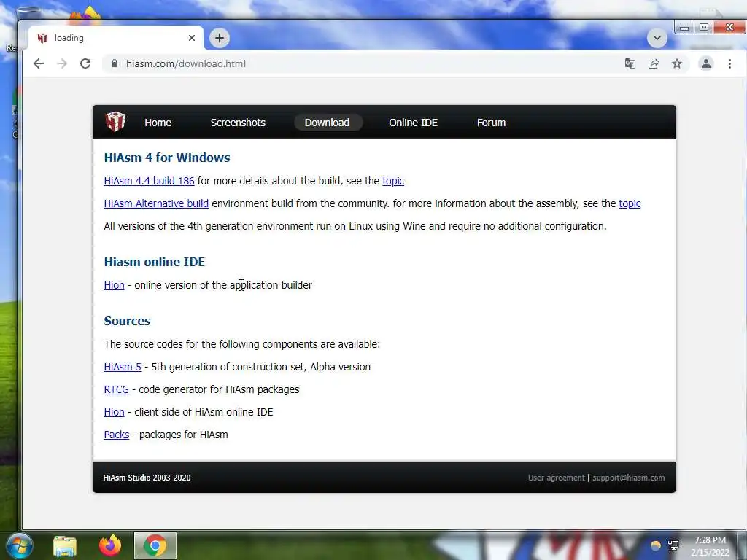Click the padlock site info icon
This screenshot has width=747, height=560.
(115, 63)
